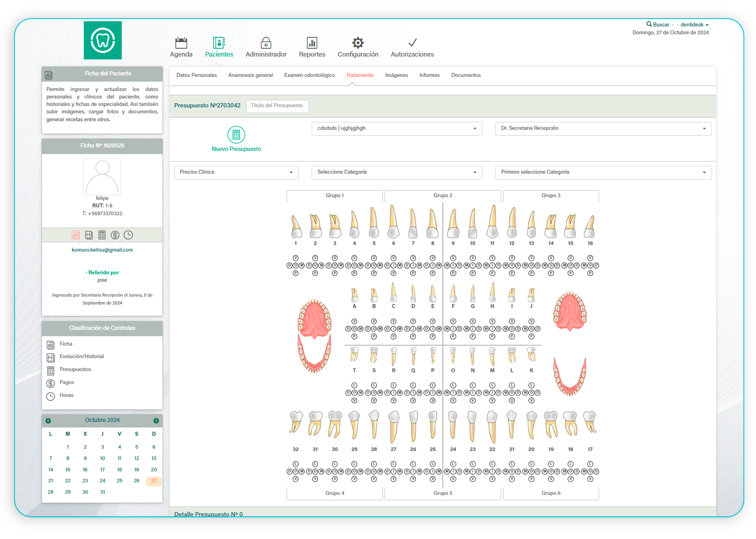
Task: Toggle the P surface circle below tooth 16
Action: 590,273
